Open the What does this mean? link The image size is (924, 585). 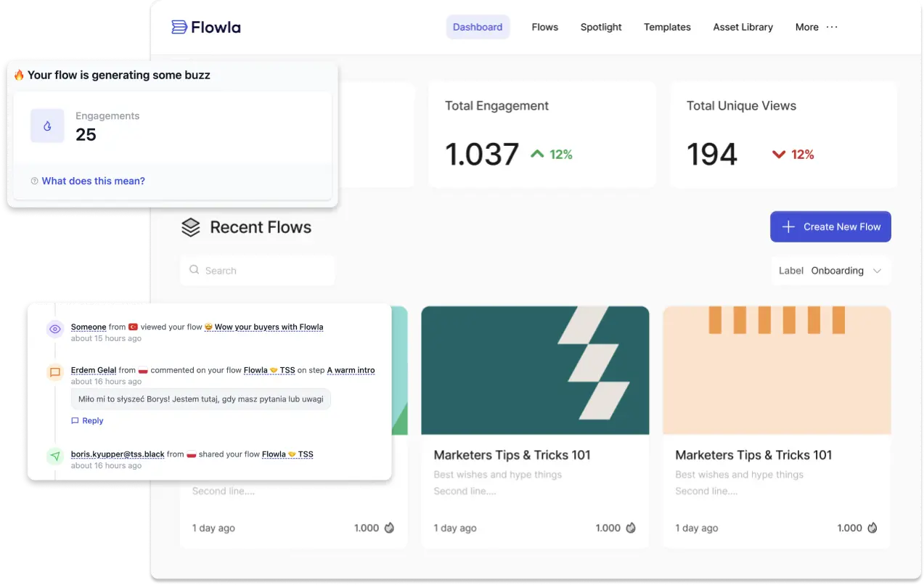coord(93,181)
